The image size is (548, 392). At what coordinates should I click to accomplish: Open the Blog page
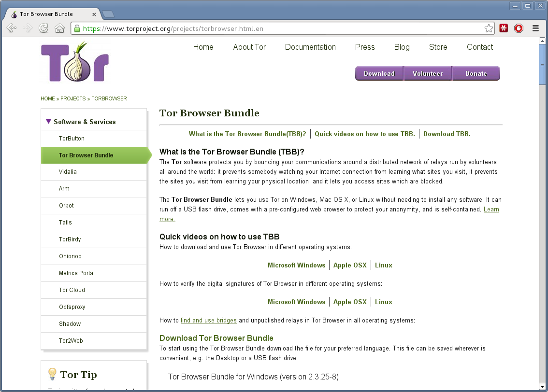pyautogui.click(x=402, y=47)
